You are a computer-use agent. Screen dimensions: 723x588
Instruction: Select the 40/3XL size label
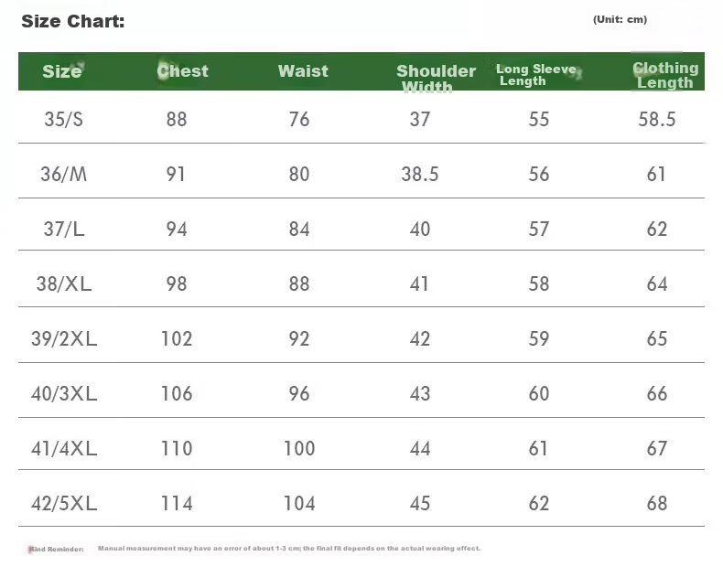click(x=64, y=393)
